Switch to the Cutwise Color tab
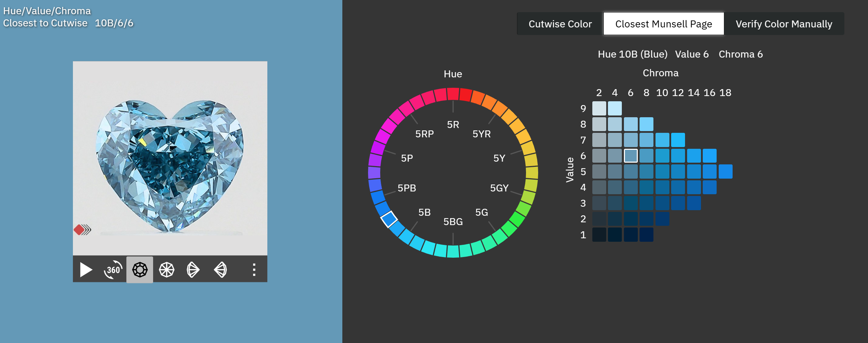Screen dimensions: 868x343 pyautogui.click(x=560, y=24)
